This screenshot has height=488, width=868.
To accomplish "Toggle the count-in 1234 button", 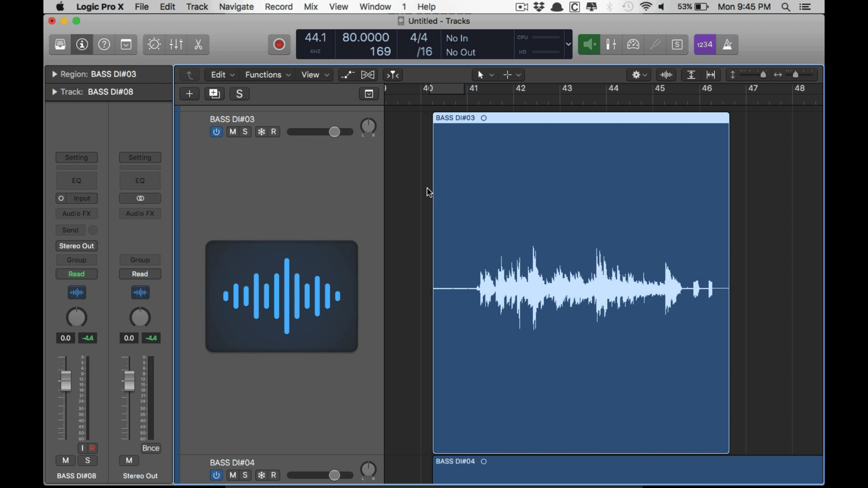I will 704,44.
